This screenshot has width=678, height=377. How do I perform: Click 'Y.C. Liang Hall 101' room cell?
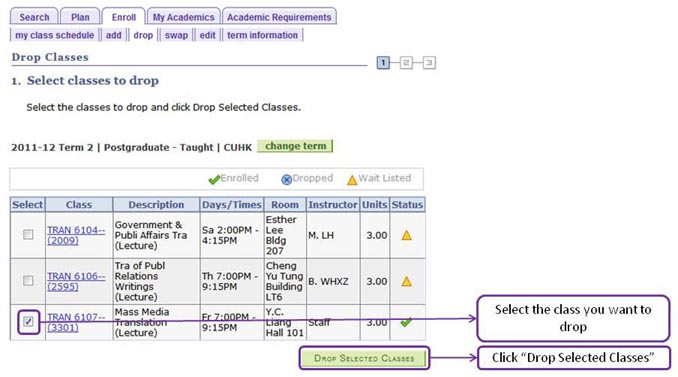(x=285, y=322)
